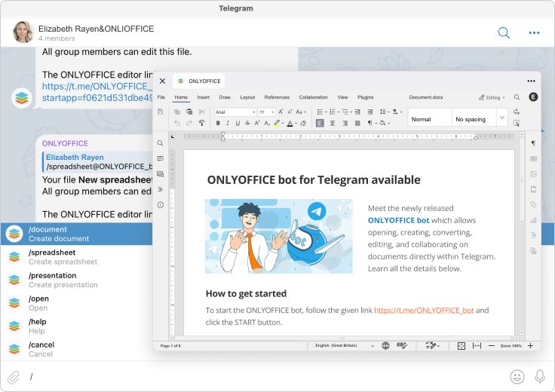Switch to the Collaboration tab
This screenshot has width=555, height=392.
313,97
